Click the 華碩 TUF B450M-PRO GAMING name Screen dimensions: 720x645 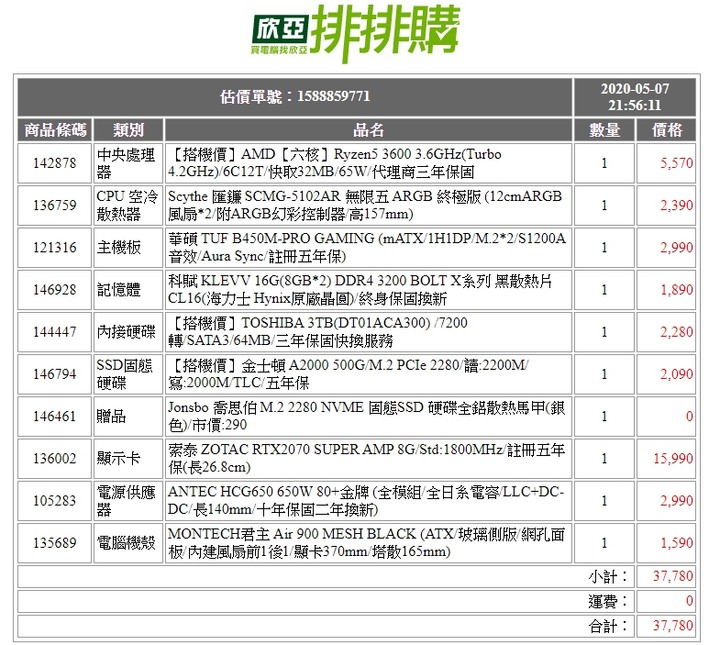coord(367,247)
